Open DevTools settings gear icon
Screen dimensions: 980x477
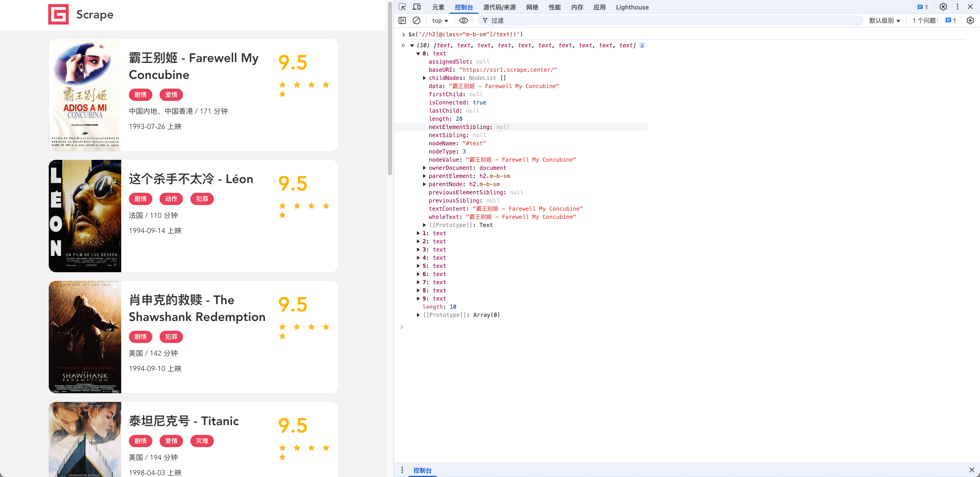pyautogui.click(x=943, y=7)
